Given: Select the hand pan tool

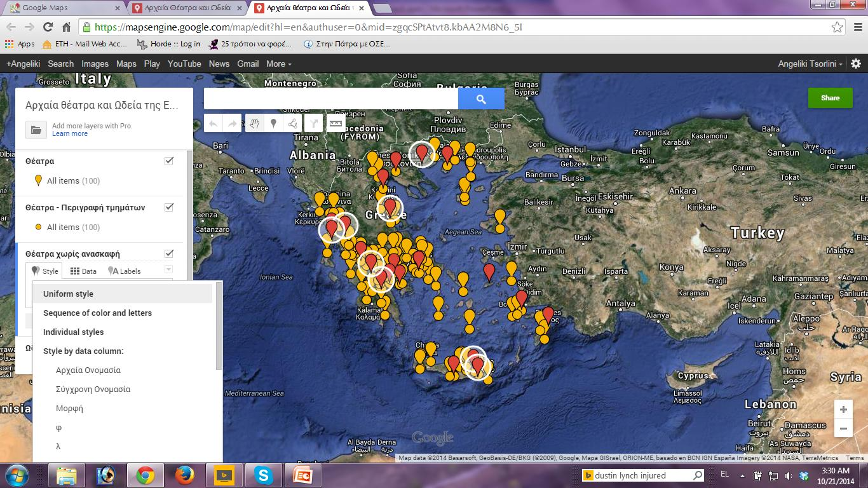Looking at the screenshot, I should tap(254, 124).
